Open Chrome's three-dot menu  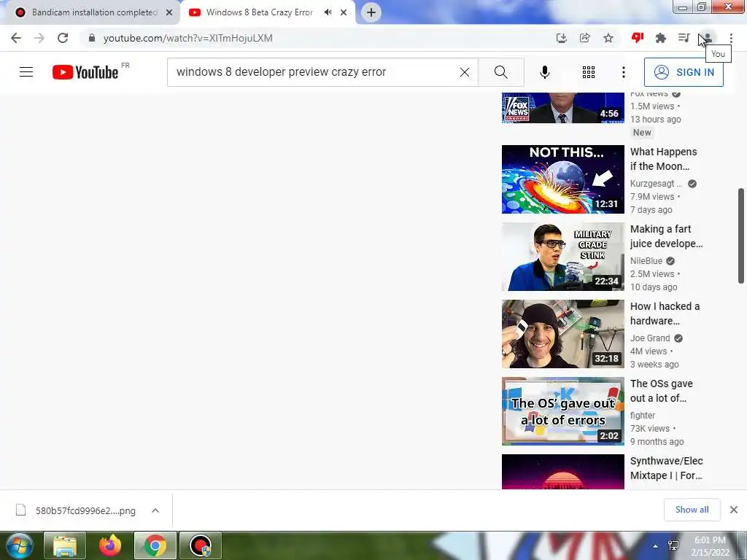tap(731, 38)
